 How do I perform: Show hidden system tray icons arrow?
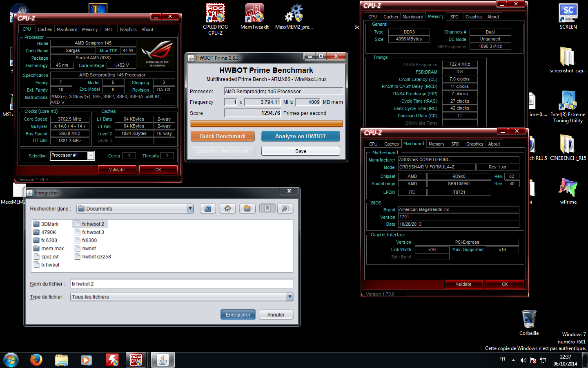[513, 360]
